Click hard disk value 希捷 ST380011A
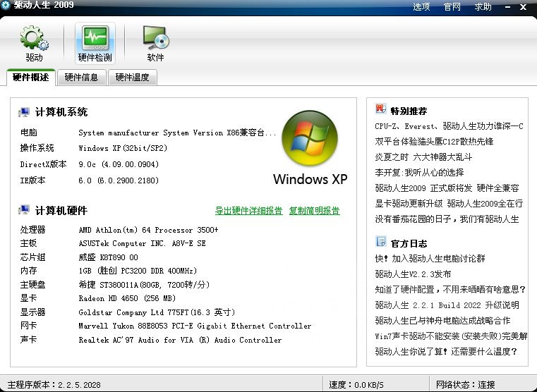537x392 pixels. [x=144, y=285]
